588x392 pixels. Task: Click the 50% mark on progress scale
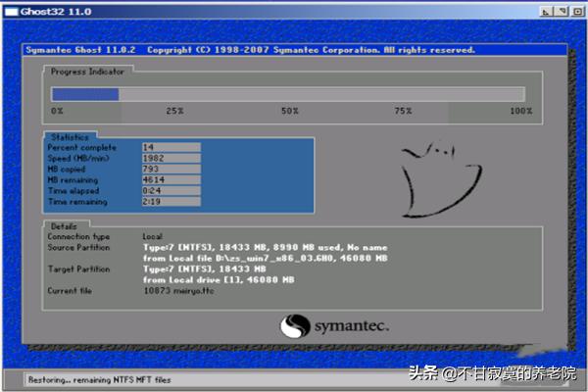click(290, 112)
